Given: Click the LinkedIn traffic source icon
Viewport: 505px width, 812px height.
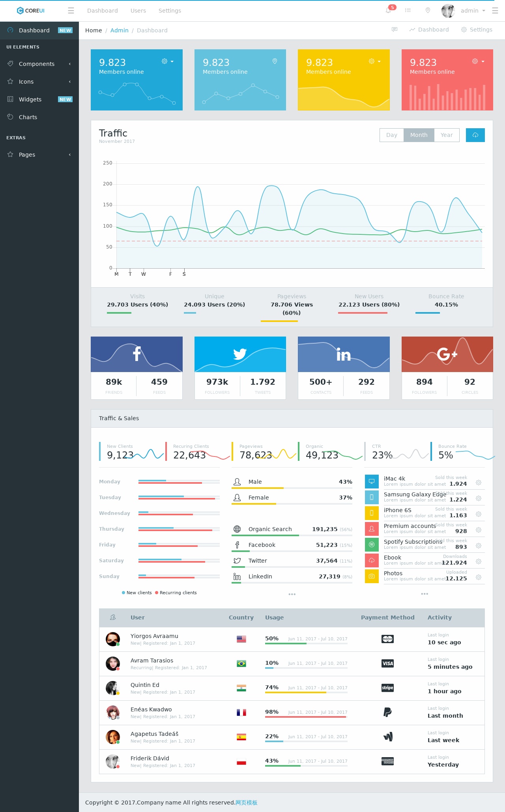Looking at the screenshot, I should pos(237,576).
